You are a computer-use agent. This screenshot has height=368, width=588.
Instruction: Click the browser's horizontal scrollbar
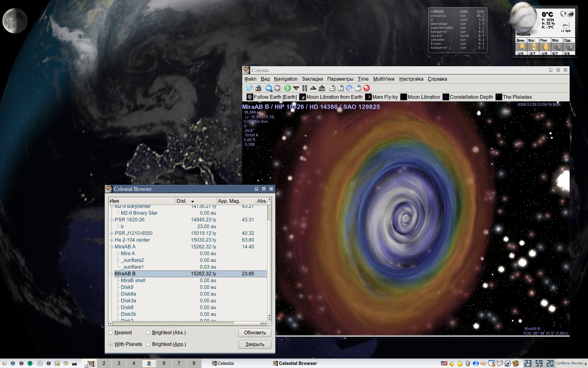(173, 323)
